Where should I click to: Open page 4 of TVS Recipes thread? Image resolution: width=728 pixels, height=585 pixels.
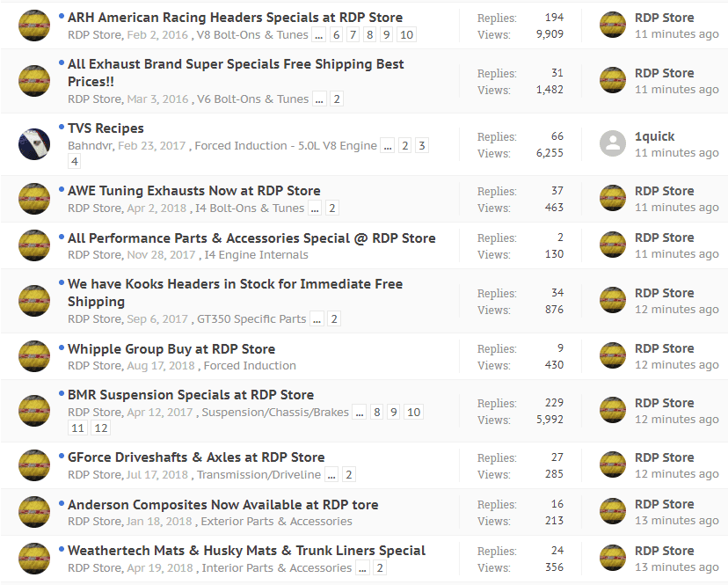point(74,162)
